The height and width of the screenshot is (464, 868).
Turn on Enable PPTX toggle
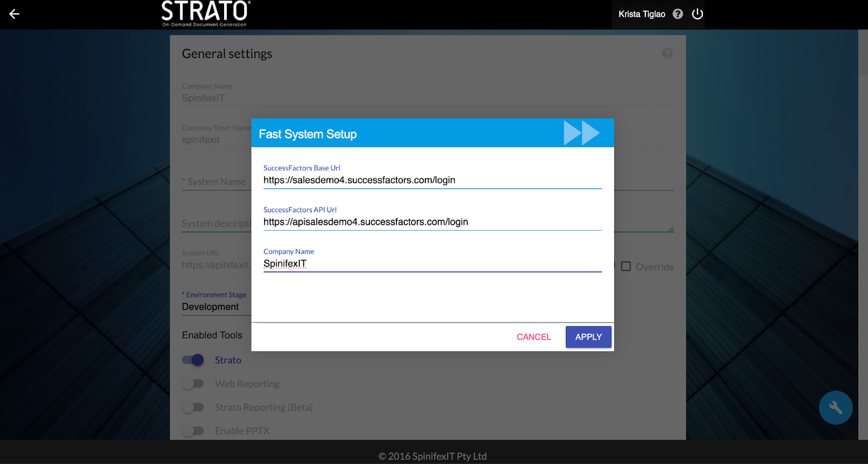[193, 431]
